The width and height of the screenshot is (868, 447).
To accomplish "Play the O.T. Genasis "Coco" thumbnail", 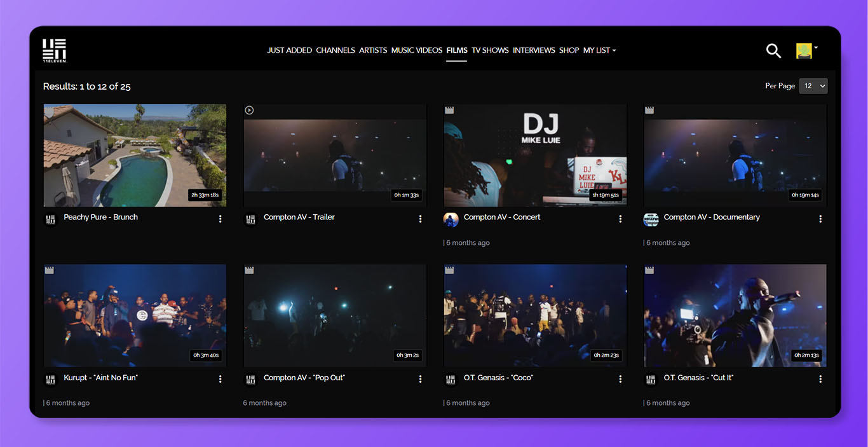I will 535,315.
